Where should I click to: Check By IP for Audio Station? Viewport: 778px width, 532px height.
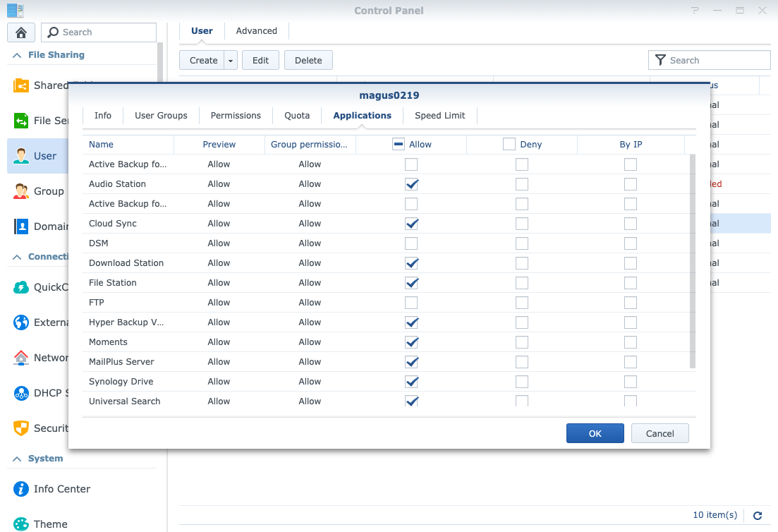point(631,184)
